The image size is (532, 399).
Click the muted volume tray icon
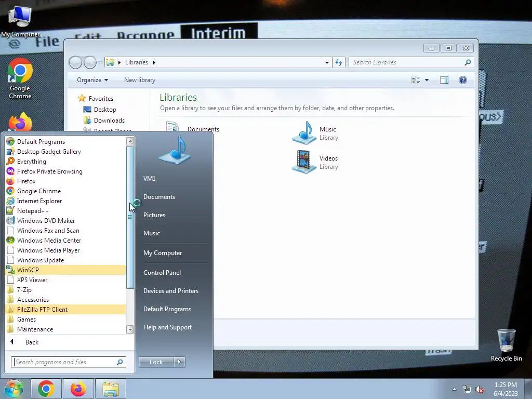tap(480, 390)
